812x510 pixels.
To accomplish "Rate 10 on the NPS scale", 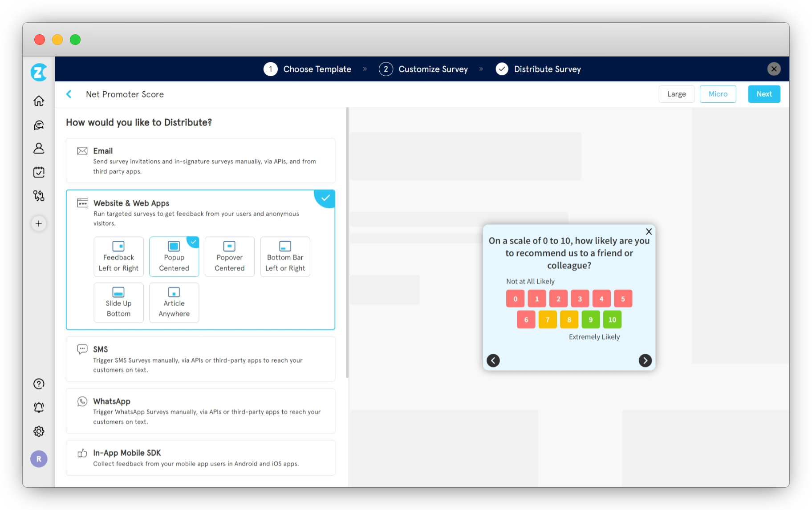I will pyautogui.click(x=612, y=319).
